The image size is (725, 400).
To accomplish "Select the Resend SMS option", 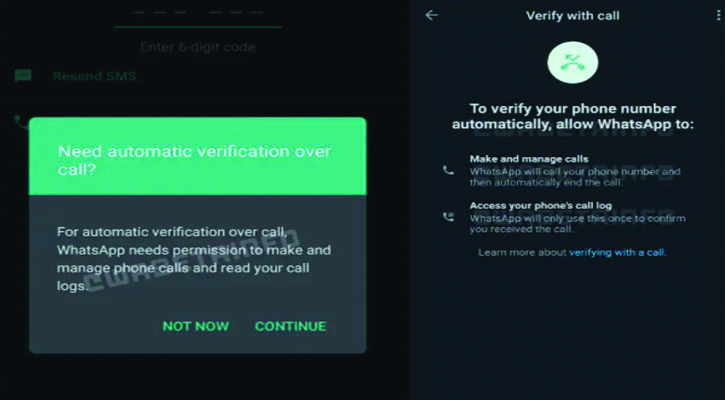I will (x=94, y=77).
